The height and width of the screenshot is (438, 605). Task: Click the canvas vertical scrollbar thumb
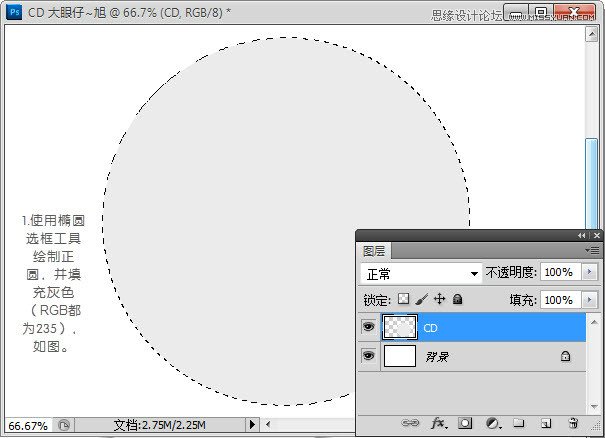(591, 184)
